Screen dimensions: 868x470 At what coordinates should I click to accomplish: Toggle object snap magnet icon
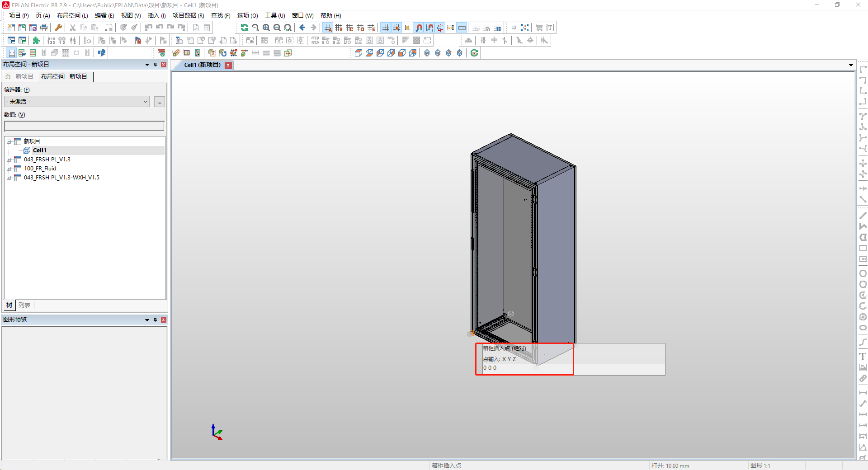(x=418, y=28)
